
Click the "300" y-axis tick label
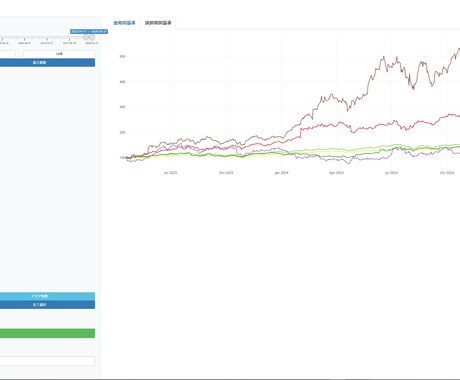pos(122,107)
